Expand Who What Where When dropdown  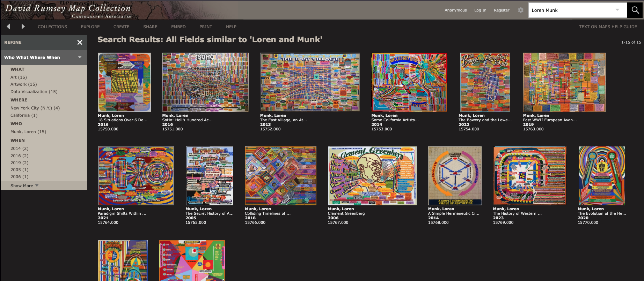pyautogui.click(x=44, y=57)
